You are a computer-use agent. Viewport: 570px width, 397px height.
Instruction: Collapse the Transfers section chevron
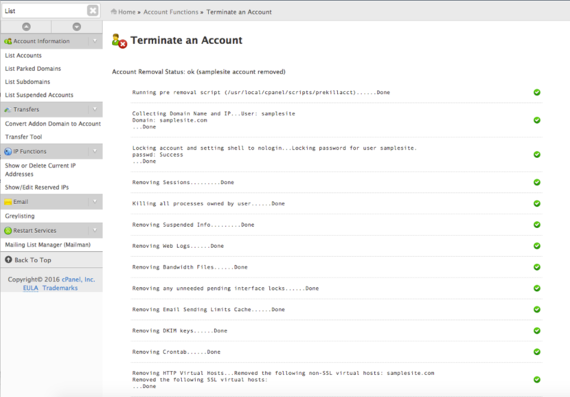pyautogui.click(x=95, y=109)
